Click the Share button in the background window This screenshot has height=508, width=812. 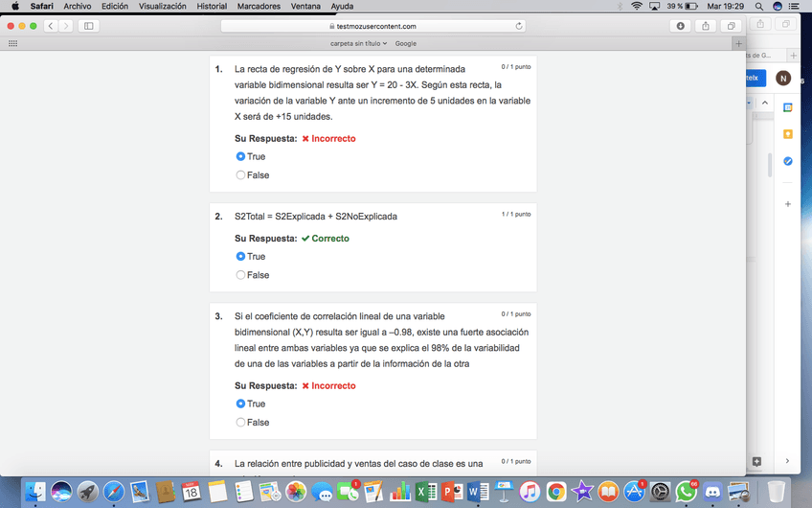(x=760, y=24)
